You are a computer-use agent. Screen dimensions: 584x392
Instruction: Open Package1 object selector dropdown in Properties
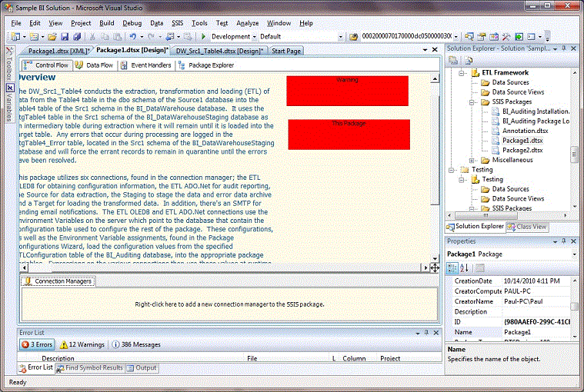(x=574, y=254)
